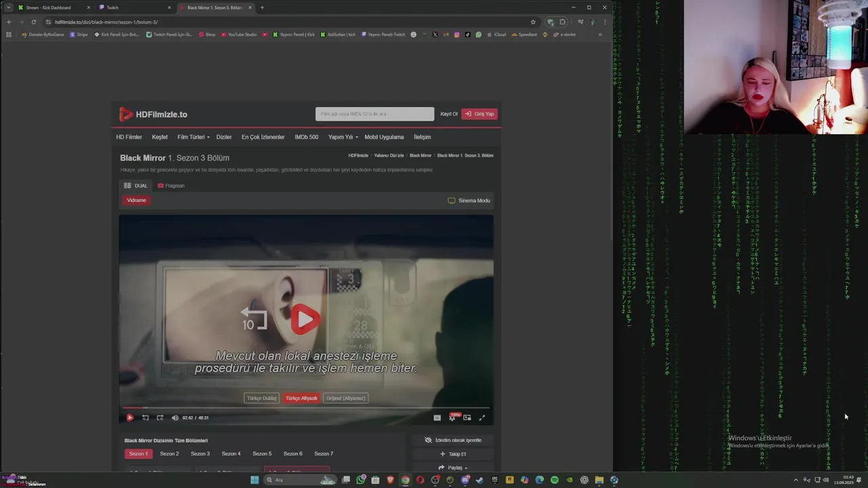
Task: Open Speedtest bookmark
Action: pyautogui.click(x=524, y=35)
